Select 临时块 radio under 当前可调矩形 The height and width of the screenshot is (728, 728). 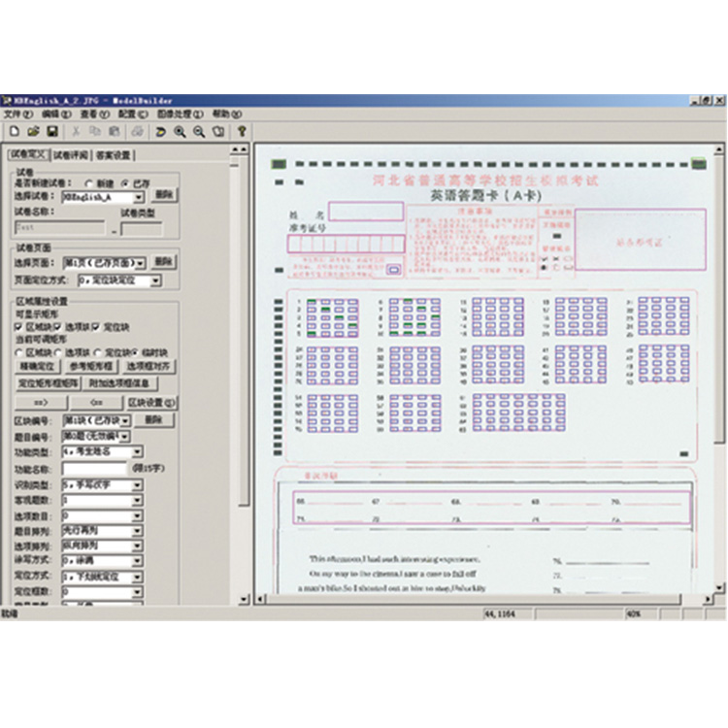[x=135, y=353]
